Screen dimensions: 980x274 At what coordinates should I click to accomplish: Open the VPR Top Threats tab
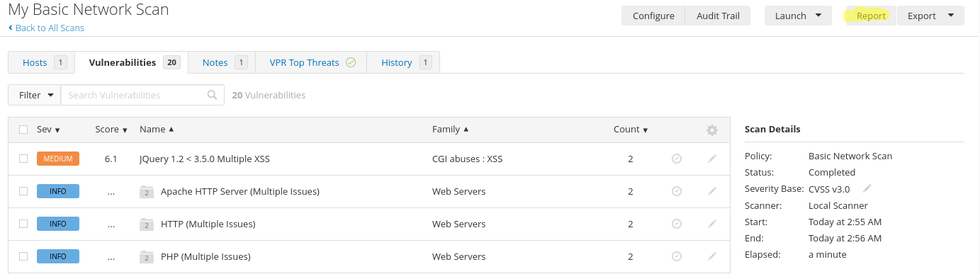[x=312, y=62]
